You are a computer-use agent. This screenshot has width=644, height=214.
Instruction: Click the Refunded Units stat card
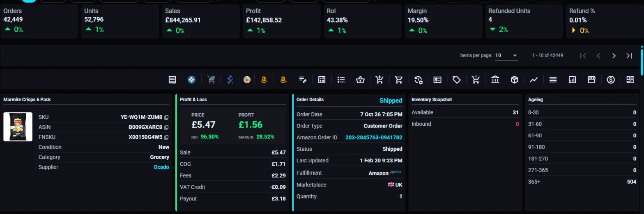524,22
